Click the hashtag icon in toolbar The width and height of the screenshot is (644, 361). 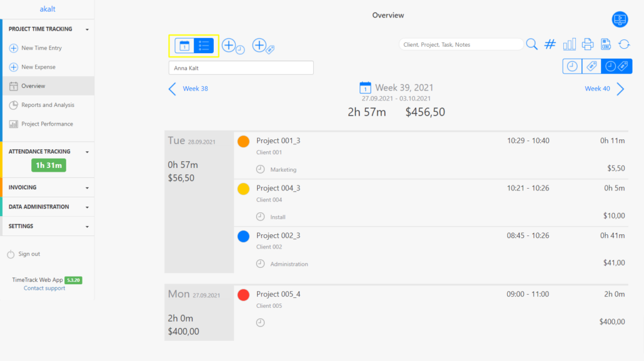550,44
